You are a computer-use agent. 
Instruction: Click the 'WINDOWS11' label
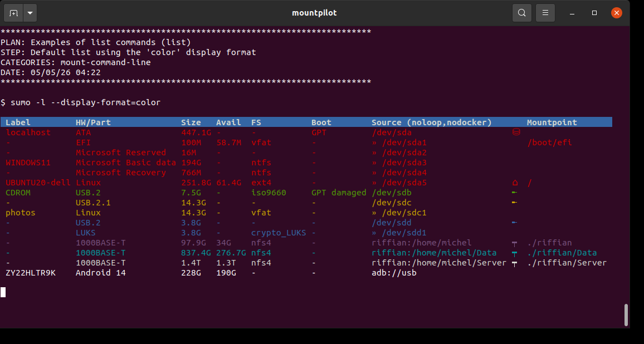tap(28, 163)
